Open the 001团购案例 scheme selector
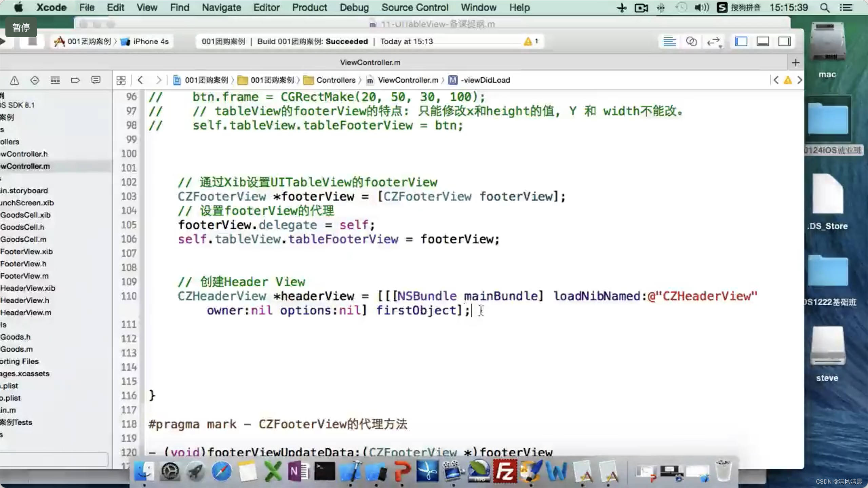 (x=83, y=41)
